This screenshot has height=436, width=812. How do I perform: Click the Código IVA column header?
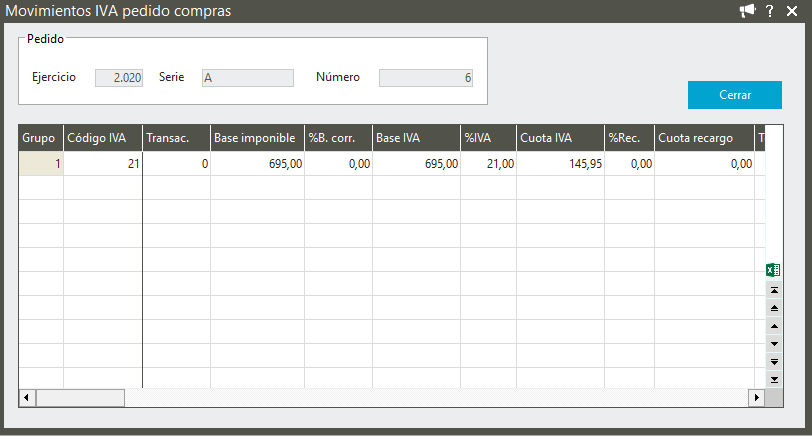point(103,138)
